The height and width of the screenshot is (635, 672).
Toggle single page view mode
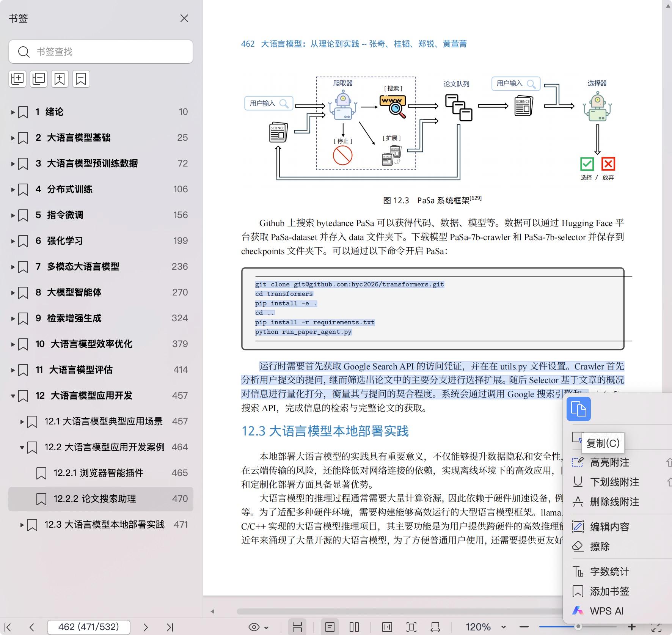tap(330, 627)
